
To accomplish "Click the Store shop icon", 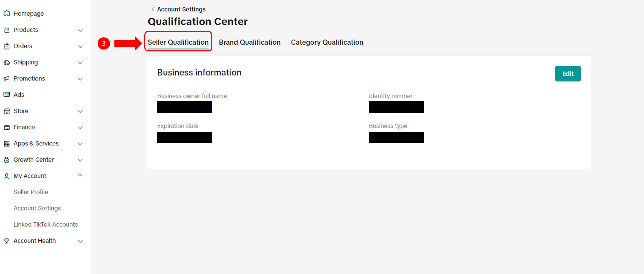I will [x=7, y=111].
